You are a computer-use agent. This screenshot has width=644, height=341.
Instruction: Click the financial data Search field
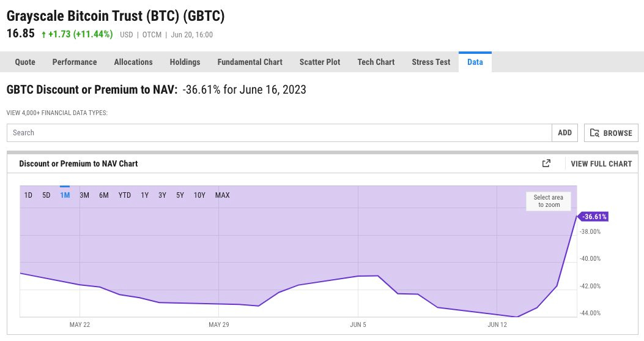coord(279,133)
